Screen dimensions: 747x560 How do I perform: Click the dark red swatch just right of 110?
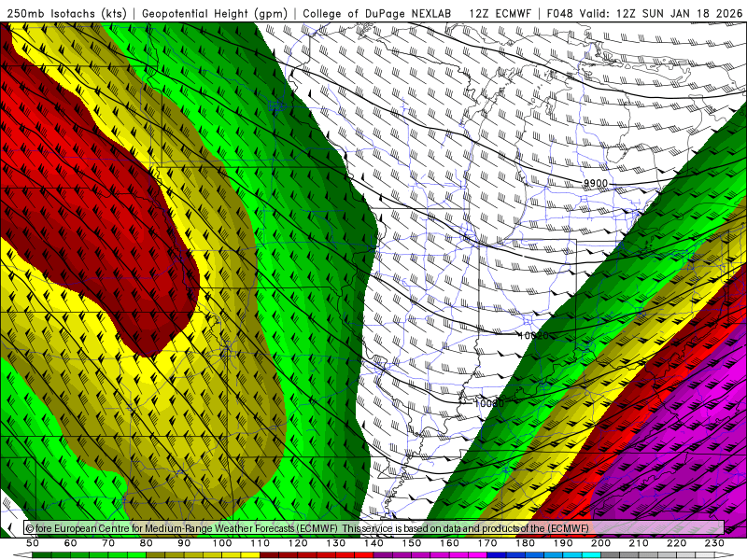pos(269,555)
